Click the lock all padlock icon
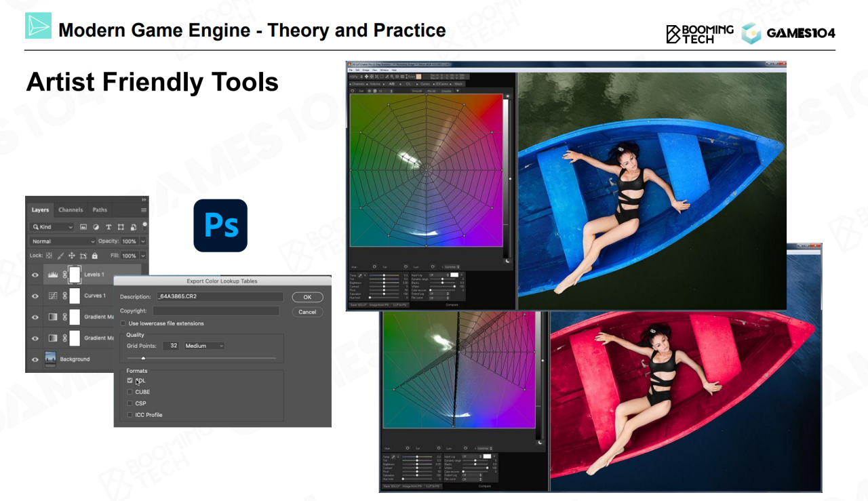The image size is (868, 501). tap(94, 256)
